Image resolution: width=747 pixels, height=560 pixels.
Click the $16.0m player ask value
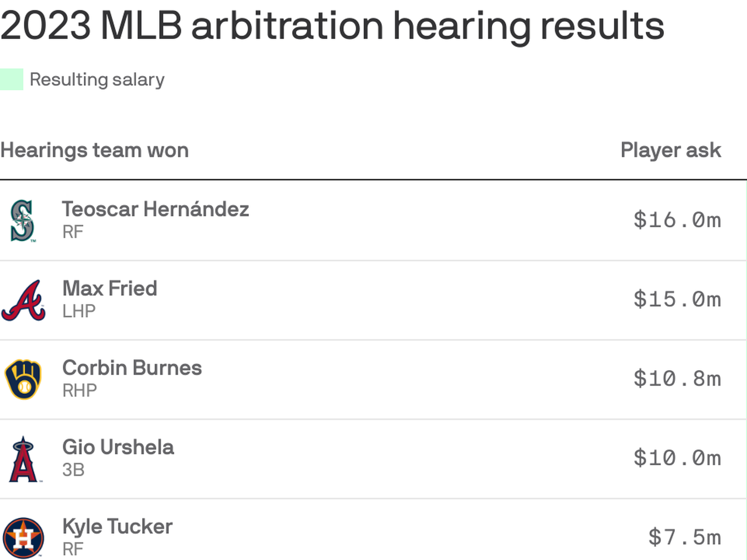(677, 220)
